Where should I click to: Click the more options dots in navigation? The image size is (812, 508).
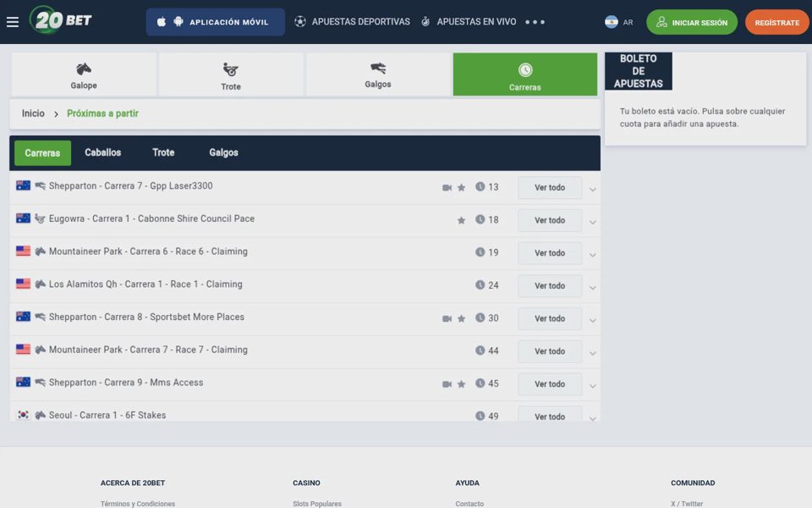click(x=535, y=22)
